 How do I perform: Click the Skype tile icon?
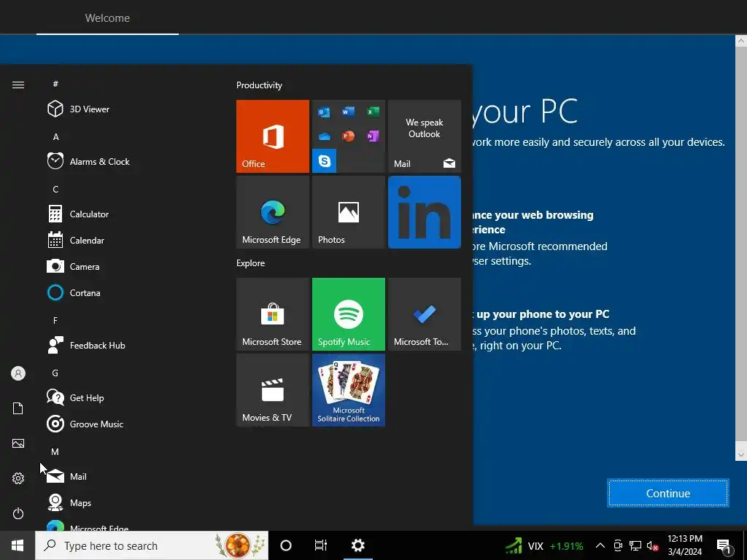pyautogui.click(x=325, y=161)
